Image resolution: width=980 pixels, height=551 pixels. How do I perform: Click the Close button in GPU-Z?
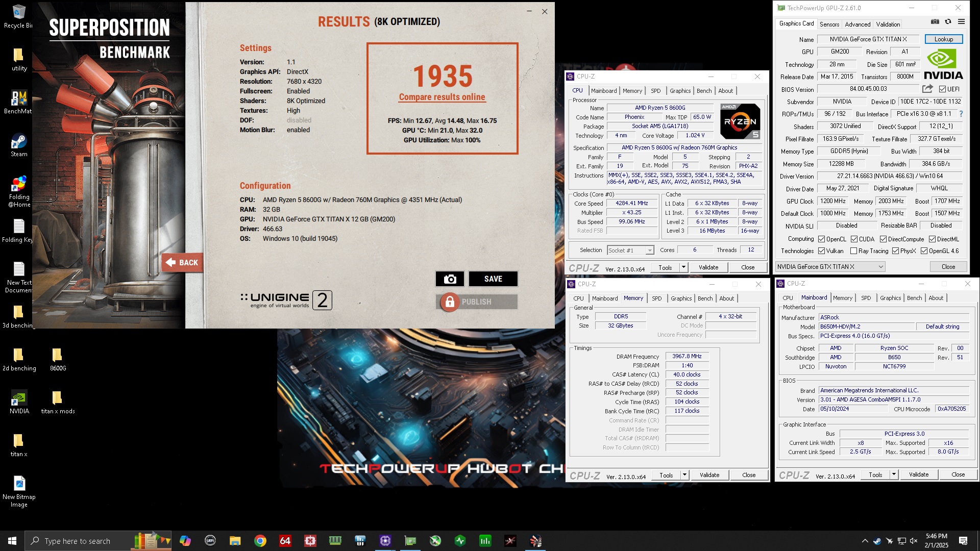click(948, 267)
